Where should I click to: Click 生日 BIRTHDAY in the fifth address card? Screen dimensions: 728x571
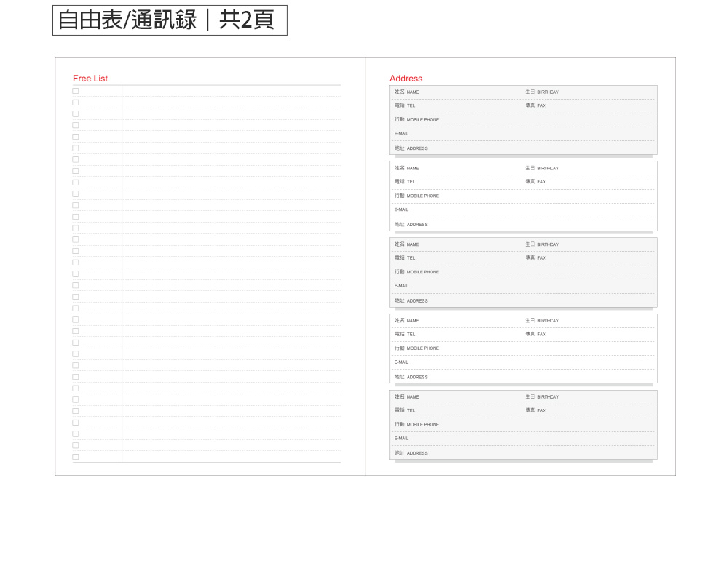click(542, 396)
